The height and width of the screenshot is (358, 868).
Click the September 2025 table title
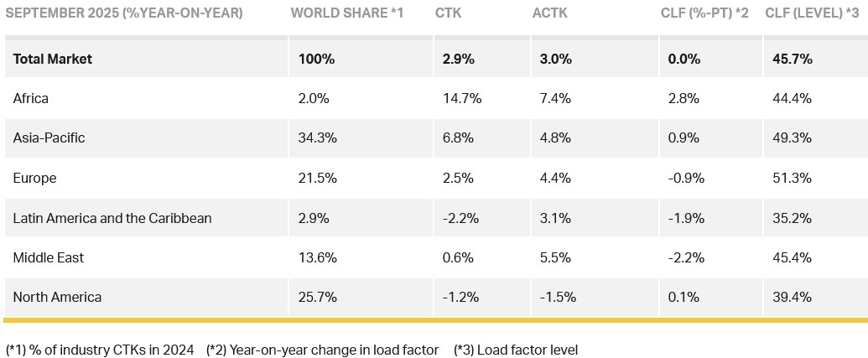pos(124,13)
